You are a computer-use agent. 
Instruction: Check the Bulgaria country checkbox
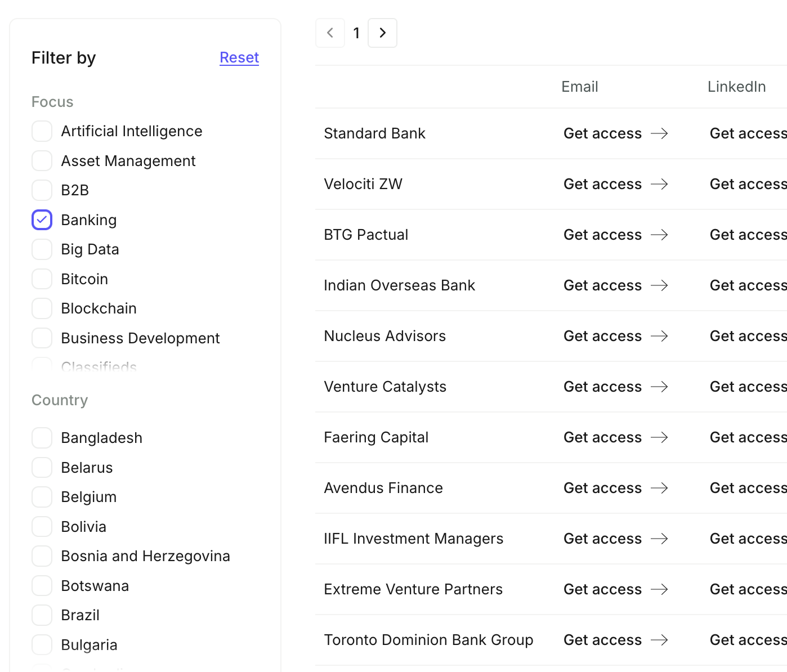(42, 645)
